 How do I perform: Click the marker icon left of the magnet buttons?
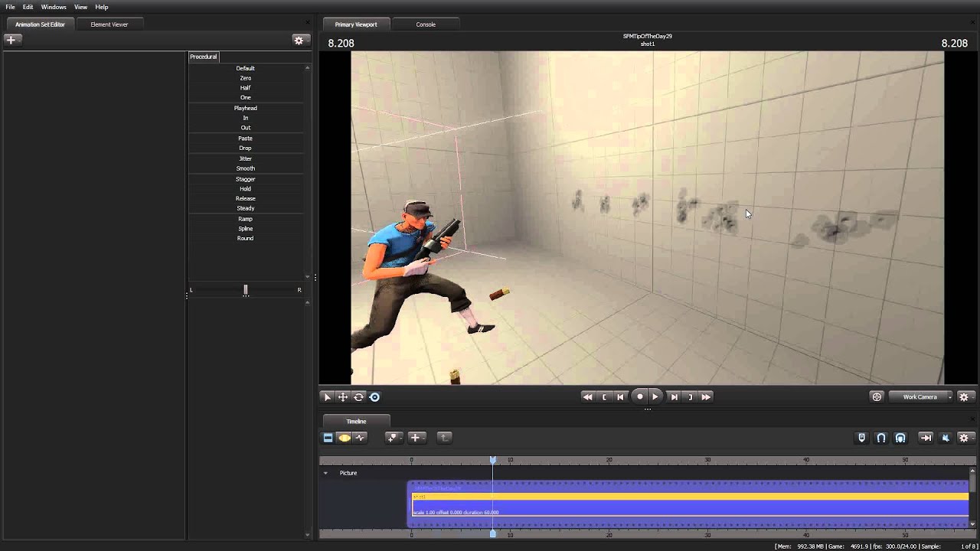861,438
